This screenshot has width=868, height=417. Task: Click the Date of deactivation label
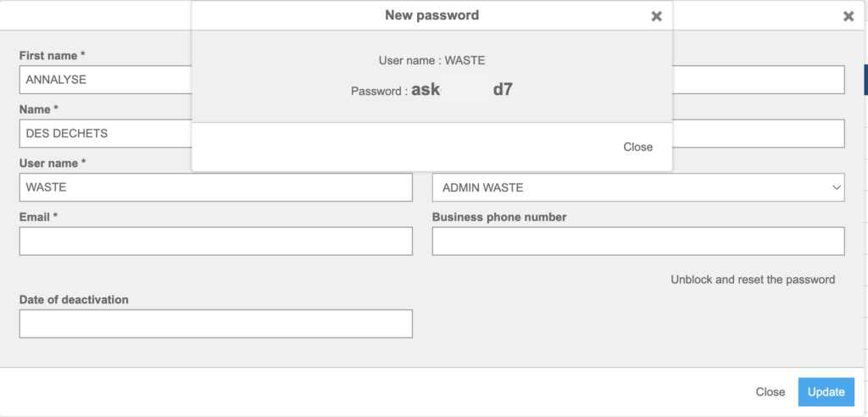(74, 299)
